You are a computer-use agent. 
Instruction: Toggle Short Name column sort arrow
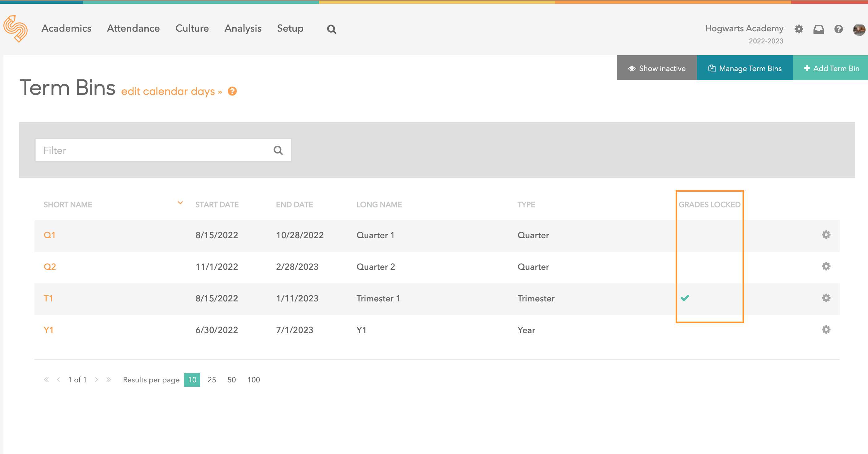(180, 203)
